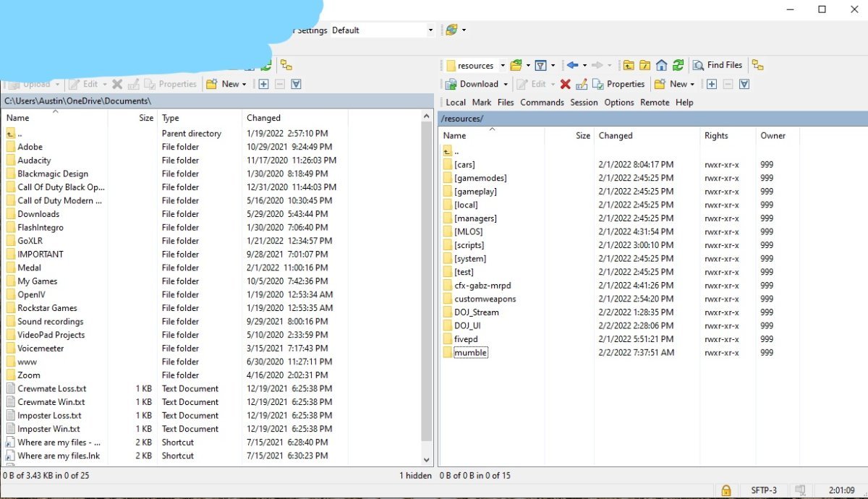Click the red Delete icon in remote toolbar
This screenshot has width=868, height=499.
coord(566,84)
